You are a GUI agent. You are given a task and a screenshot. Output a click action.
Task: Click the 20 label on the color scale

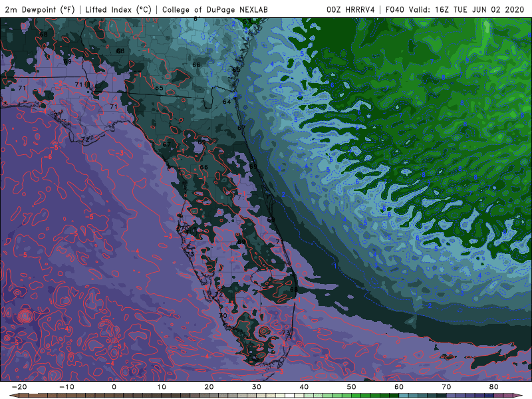[x=209, y=387]
